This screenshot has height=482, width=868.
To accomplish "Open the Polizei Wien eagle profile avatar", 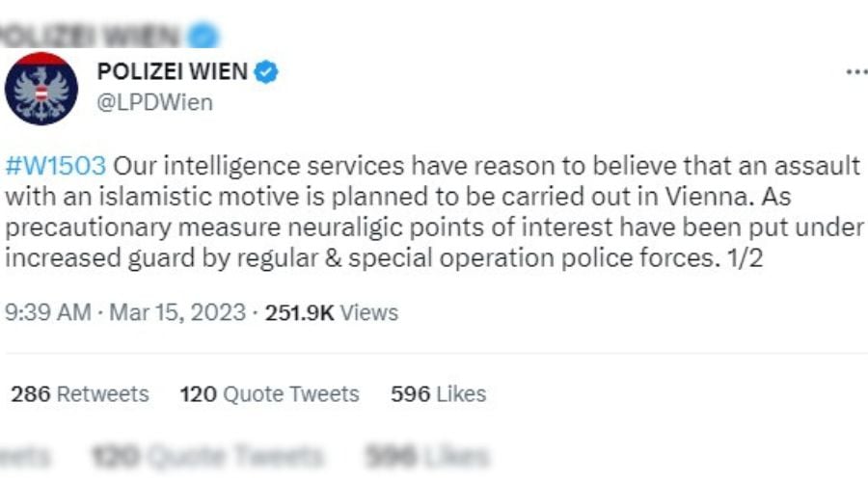I will (41, 89).
